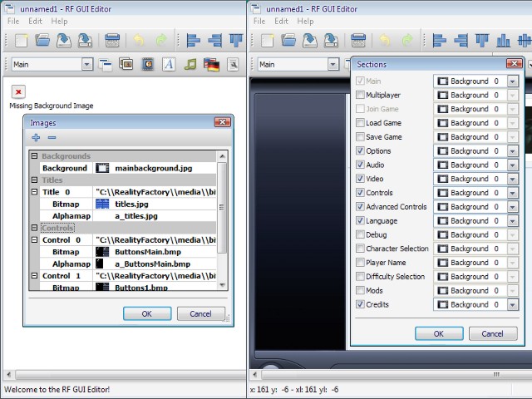Screen dimensions: 532x399
Task: Toggle the Debug section checkbox
Action: coord(360,234)
